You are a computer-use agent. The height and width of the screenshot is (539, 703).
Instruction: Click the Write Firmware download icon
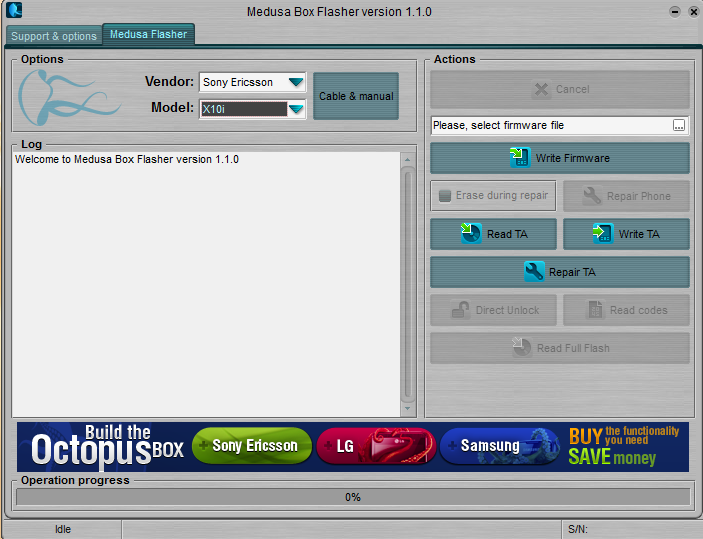click(x=520, y=157)
